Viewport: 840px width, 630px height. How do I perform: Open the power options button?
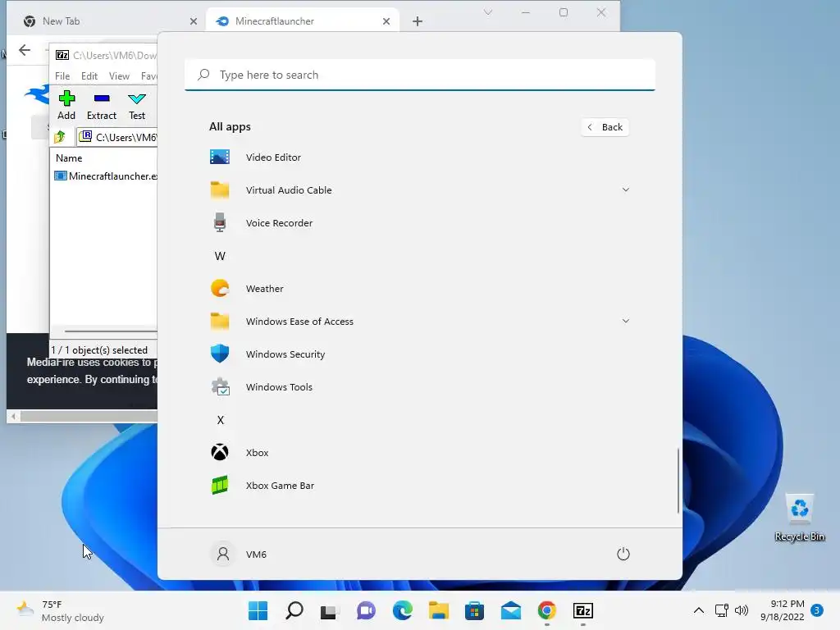tap(623, 554)
